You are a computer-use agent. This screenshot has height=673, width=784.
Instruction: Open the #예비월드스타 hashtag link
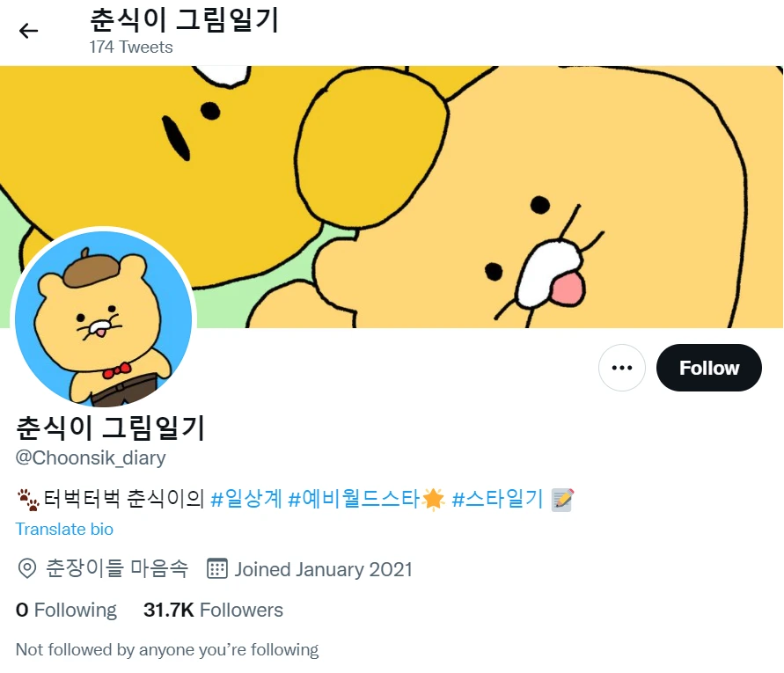pos(354,500)
